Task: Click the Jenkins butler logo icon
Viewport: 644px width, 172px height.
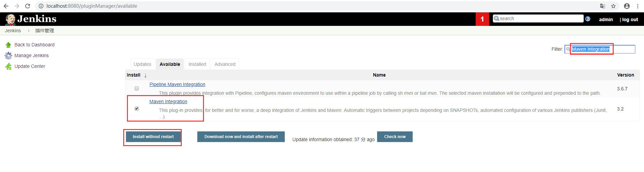Action: pos(10,19)
